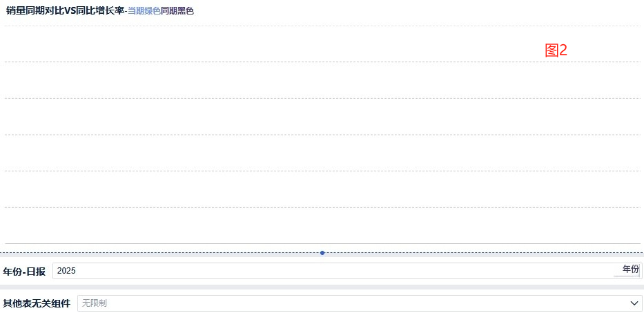Click the 年份-日报 input field containing 2025

(347, 271)
